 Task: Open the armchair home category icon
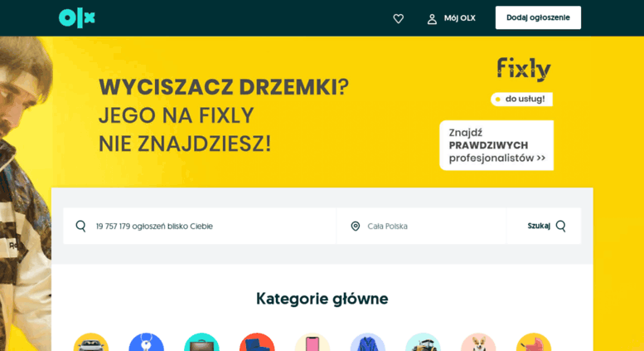pyautogui.click(x=257, y=343)
